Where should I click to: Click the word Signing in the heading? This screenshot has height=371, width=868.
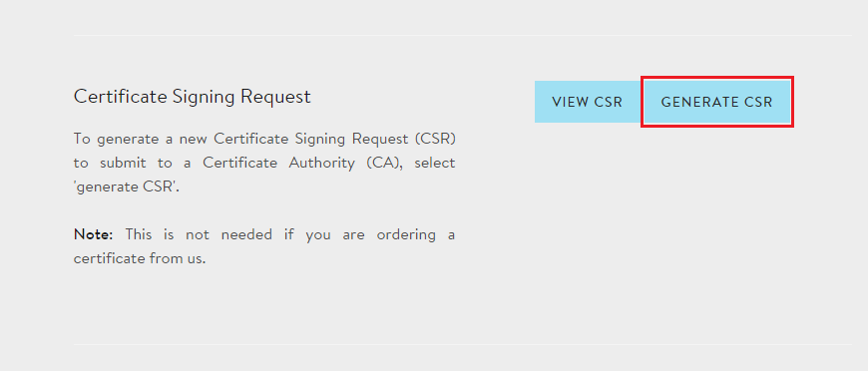pyautogui.click(x=204, y=97)
